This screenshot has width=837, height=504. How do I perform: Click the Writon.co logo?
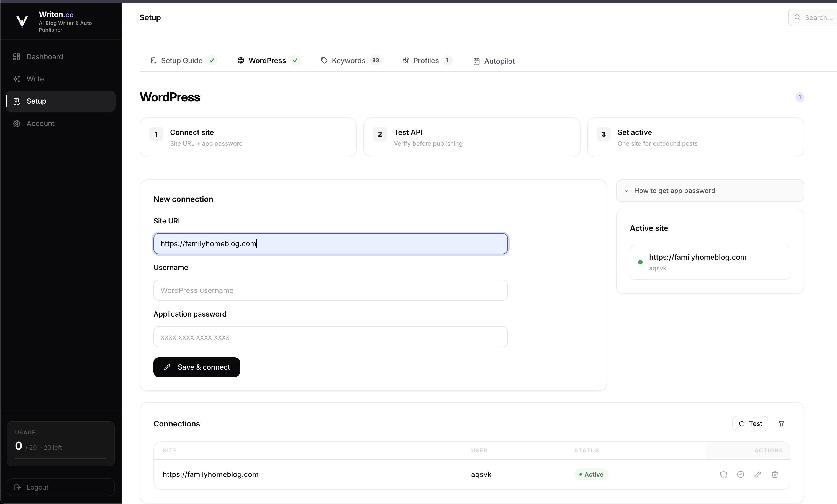point(22,21)
